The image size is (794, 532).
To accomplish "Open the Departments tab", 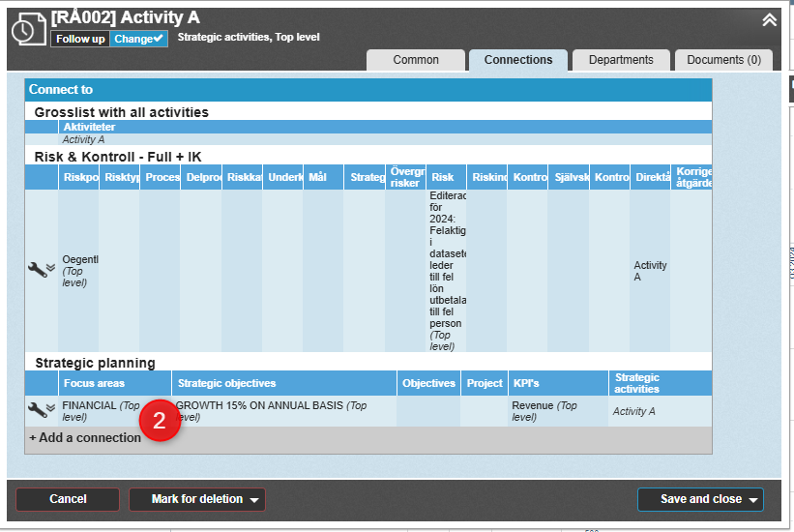I will pyautogui.click(x=620, y=60).
